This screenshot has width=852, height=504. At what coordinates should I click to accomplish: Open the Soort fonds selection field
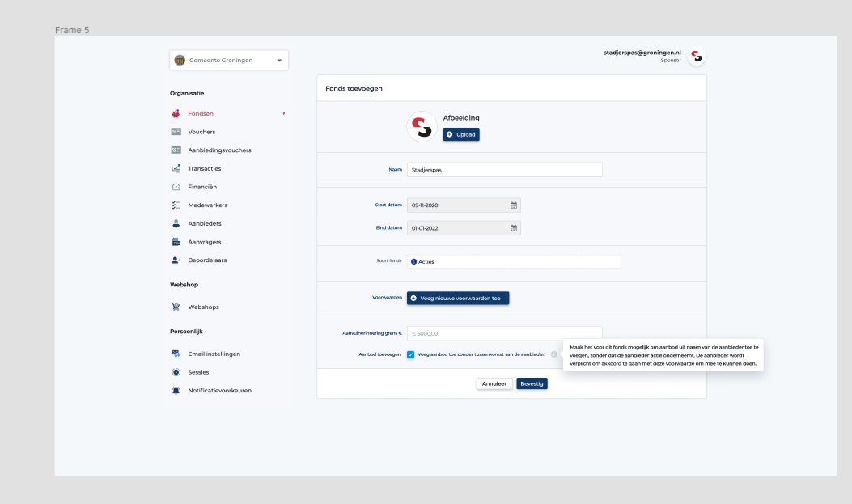(x=514, y=262)
